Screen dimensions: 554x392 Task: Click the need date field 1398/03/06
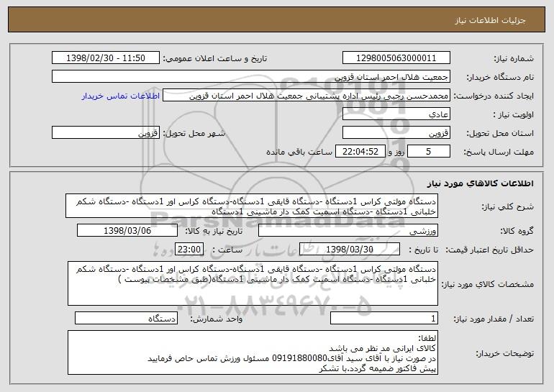click(127, 231)
